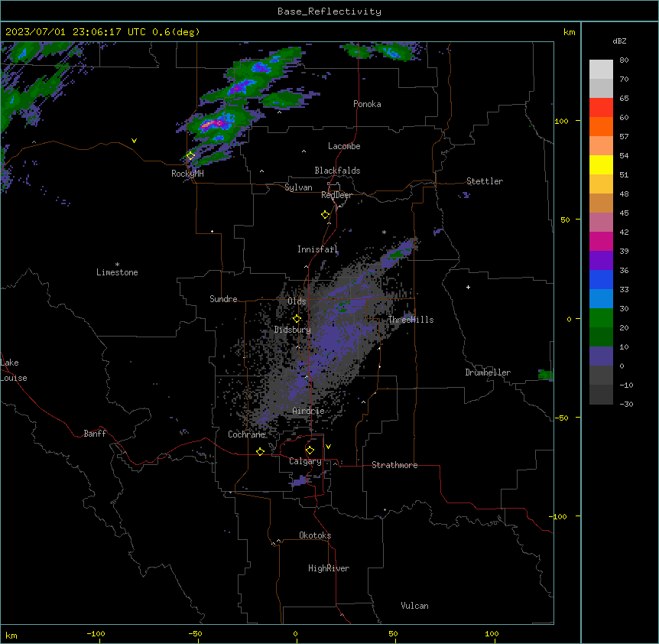Select the Drumheller label
Screen dimensions: 659x644
point(488,372)
